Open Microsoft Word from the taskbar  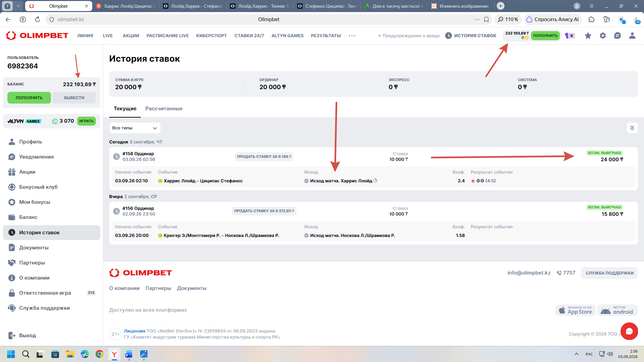pyautogui.click(x=129, y=354)
